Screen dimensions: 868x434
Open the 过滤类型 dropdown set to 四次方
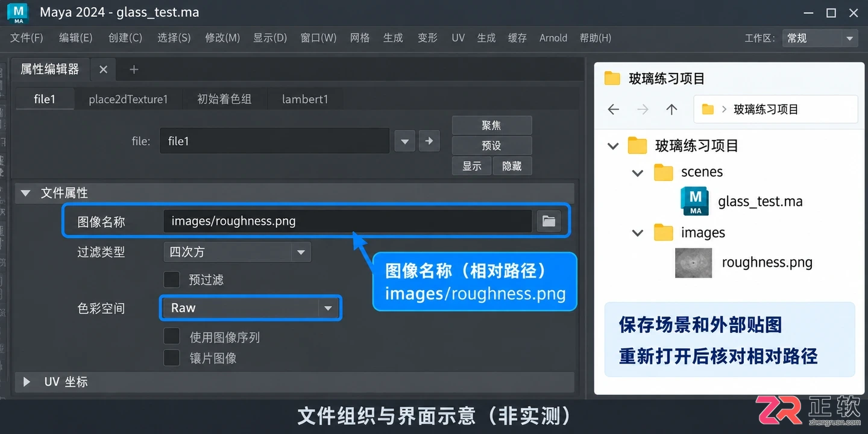237,252
